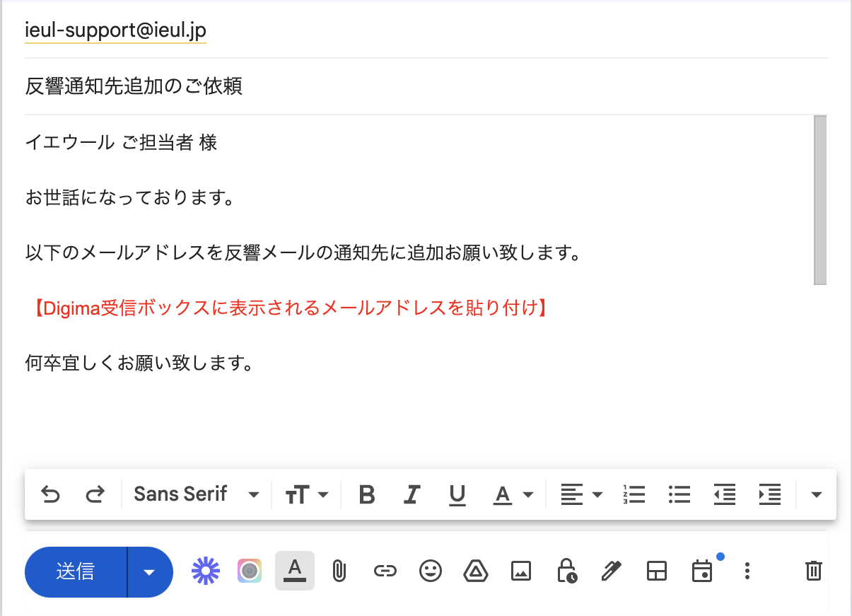
Task: Open the calendar scheduling icon
Action: pyautogui.click(x=702, y=570)
